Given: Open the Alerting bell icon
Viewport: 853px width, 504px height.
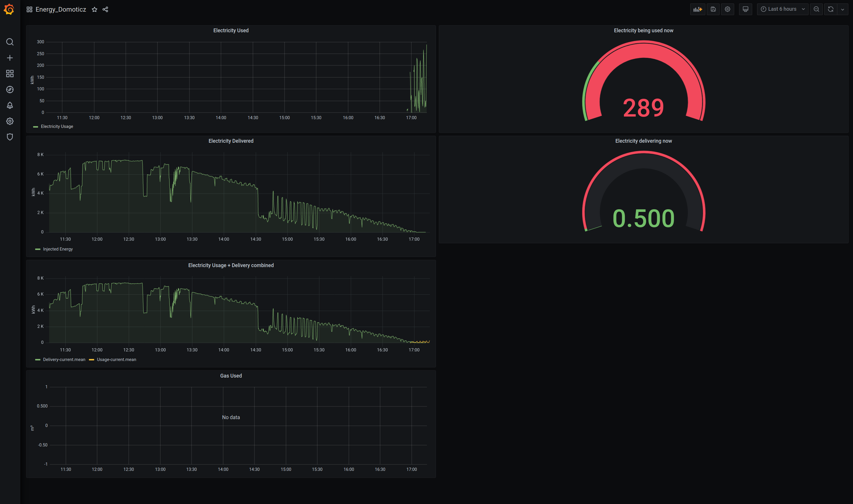Looking at the screenshot, I should [x=10, y=105].
